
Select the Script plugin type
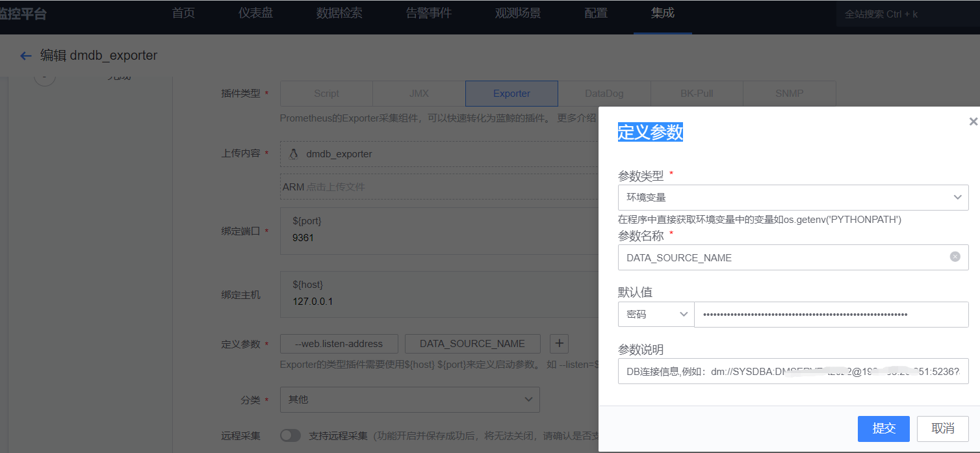(326, 94)
